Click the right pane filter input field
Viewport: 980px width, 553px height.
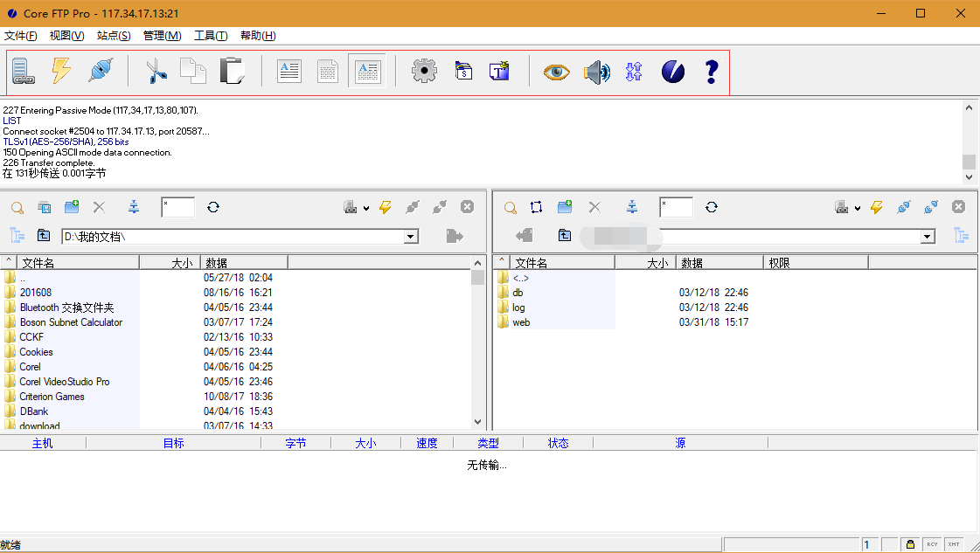676,207
